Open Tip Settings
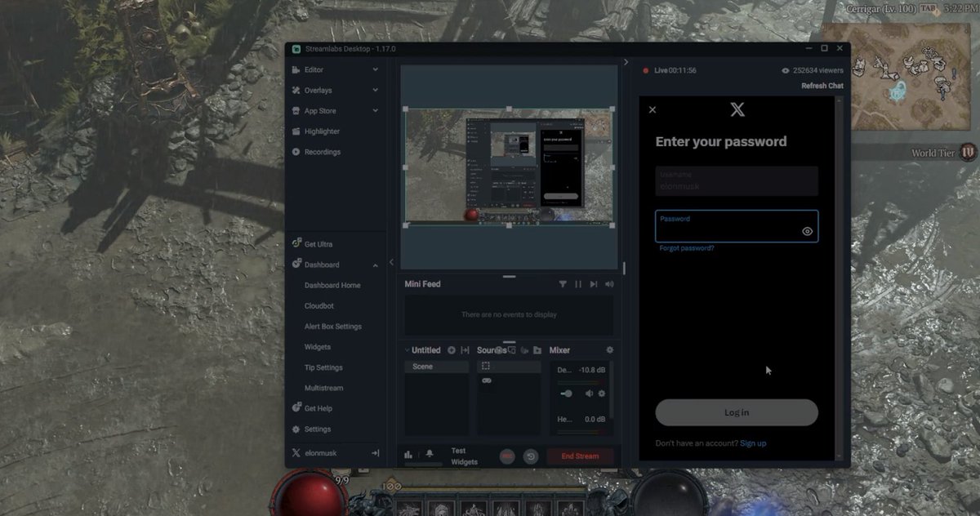This screenshot has height=516, width=980. click(323, 367)
